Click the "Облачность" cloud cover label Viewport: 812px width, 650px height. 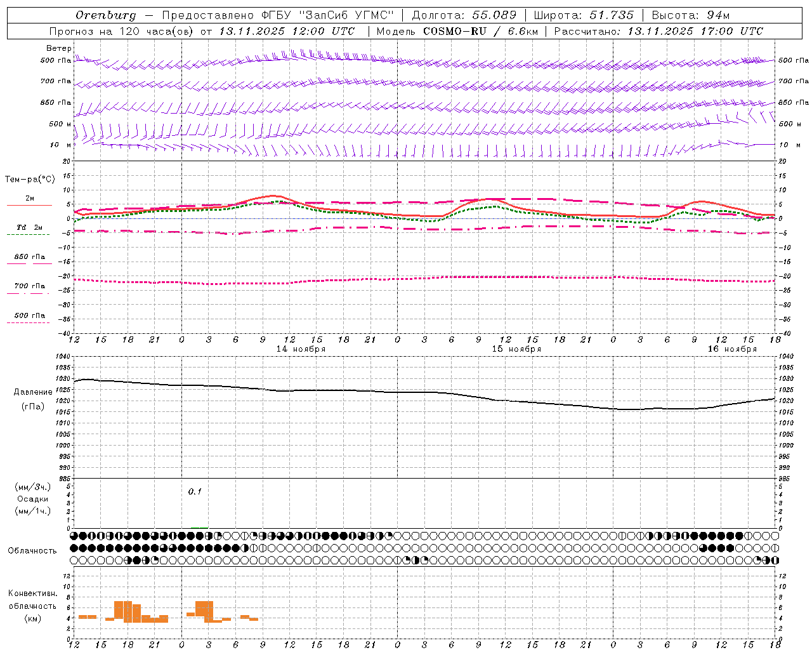point(32,550)
